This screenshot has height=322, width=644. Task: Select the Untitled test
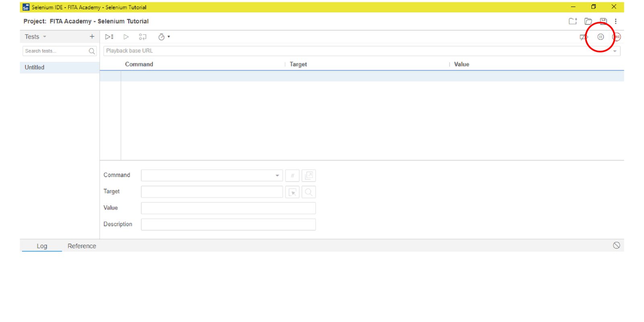(x=60, y=67)
